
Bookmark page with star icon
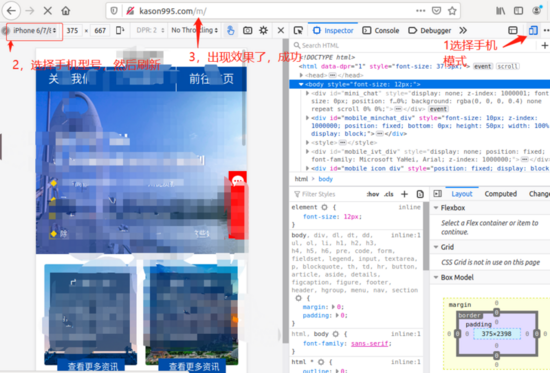[452, 11]
